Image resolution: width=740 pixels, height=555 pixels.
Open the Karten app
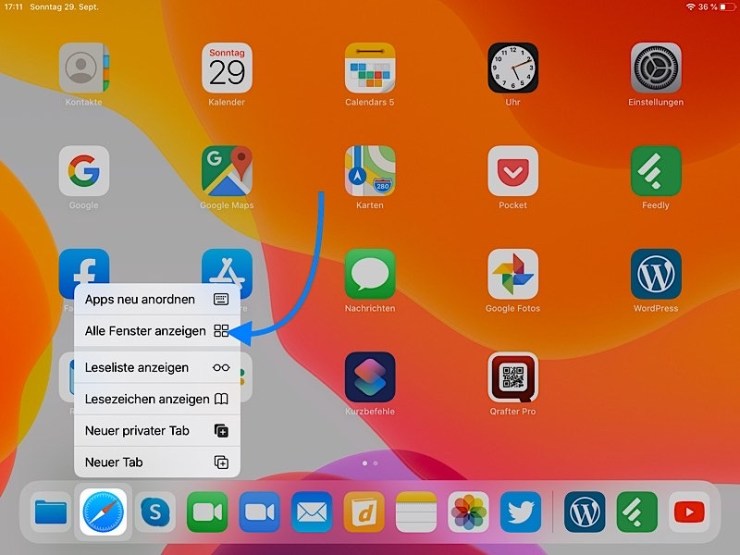tap(370, 171)
